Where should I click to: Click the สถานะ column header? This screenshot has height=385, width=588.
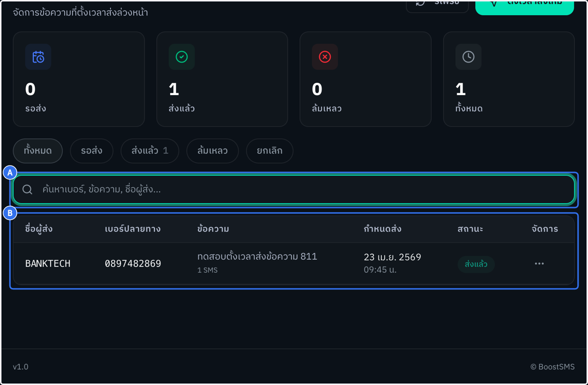(470, 229)
